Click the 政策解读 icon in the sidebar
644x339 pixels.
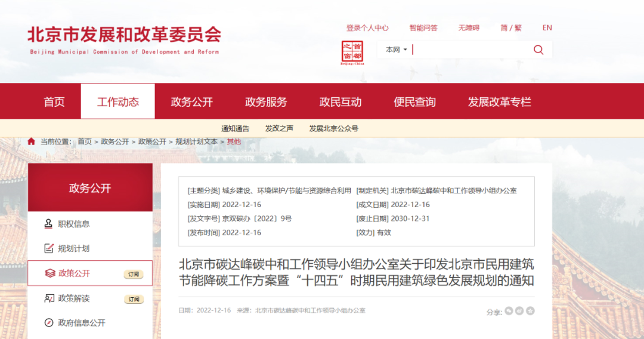click(x=49, y=298)
